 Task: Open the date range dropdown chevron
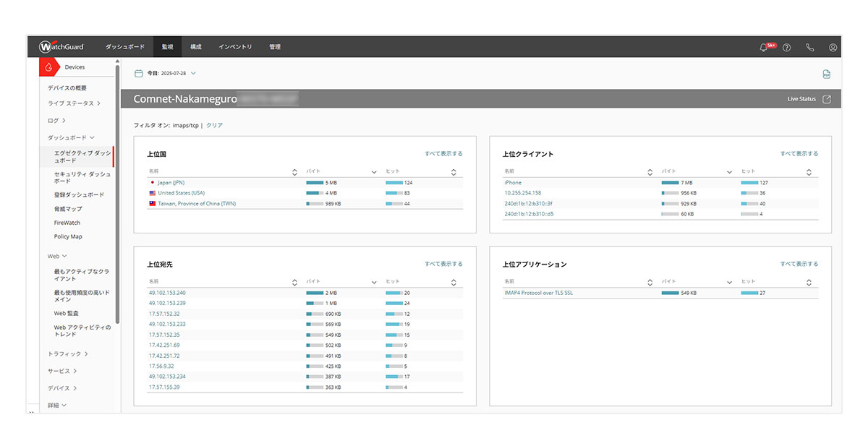pos(193,73)
